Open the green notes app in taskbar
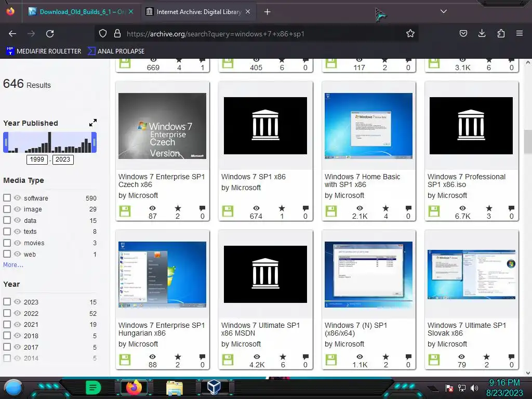Image resolution: width=532 pixels, height=399 pixels. point(93,388)
